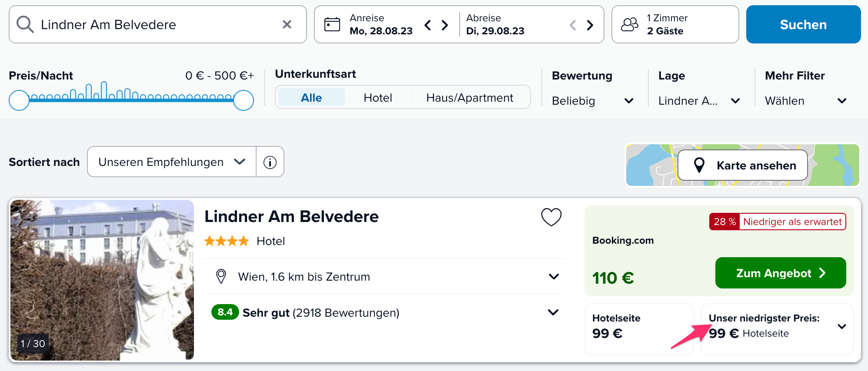
Task: Click Zum Angebot green button
Action: (781, 273)
